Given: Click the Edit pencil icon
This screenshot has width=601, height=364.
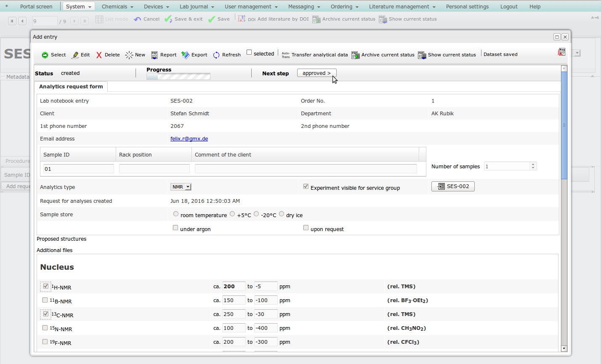Looking at the screenshot, I should point(75,55).
